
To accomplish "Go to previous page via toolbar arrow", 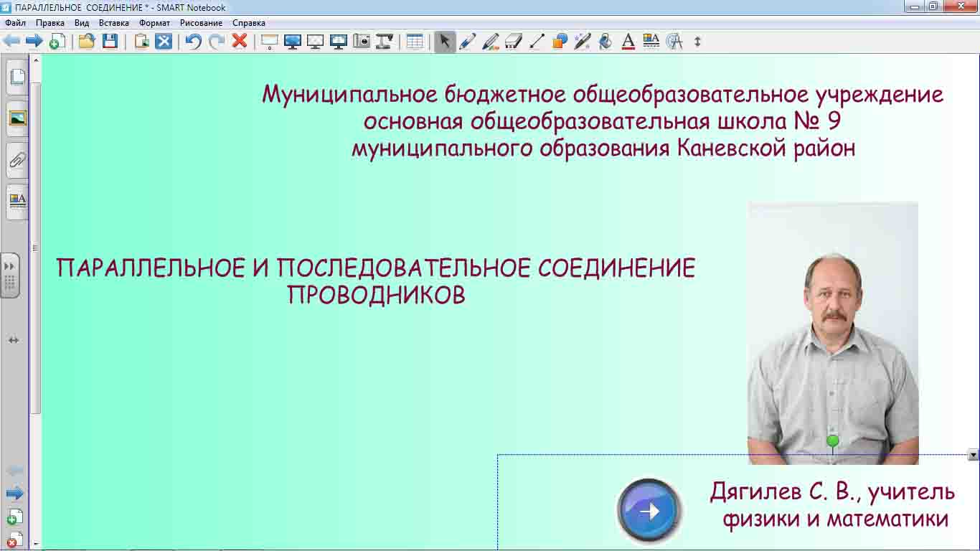I will point(11,41).
